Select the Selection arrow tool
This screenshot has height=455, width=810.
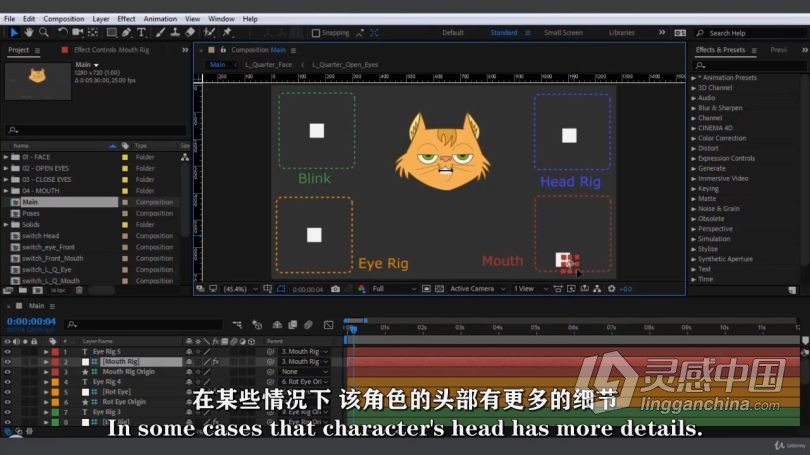point(14,33)
